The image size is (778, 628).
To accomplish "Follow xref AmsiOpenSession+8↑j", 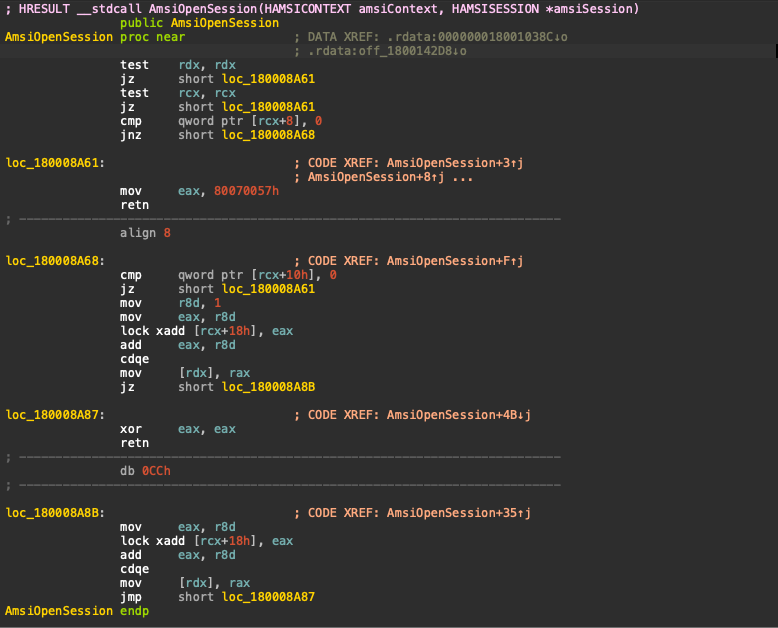I will 376,177.
